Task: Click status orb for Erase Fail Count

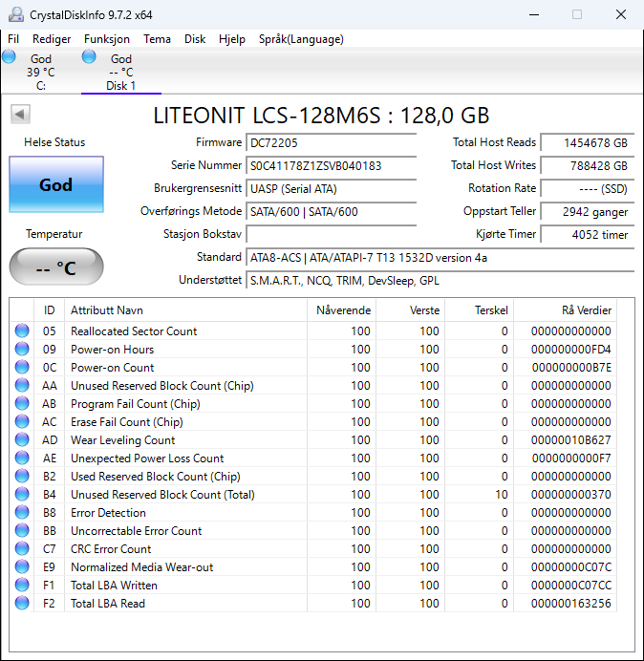Action: pyautogui.click(x=22, y=421)
